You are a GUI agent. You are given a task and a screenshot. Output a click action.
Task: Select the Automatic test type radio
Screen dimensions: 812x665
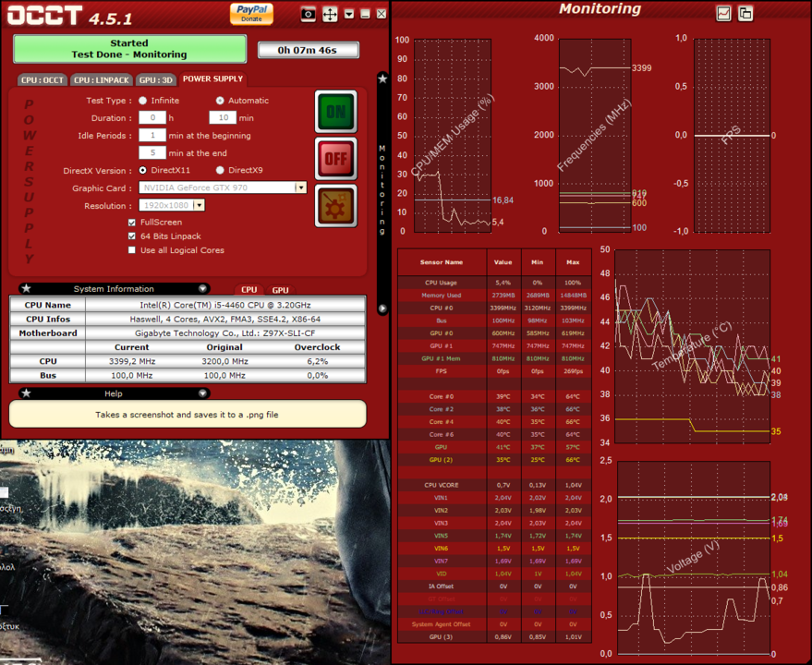pos(220,101)
